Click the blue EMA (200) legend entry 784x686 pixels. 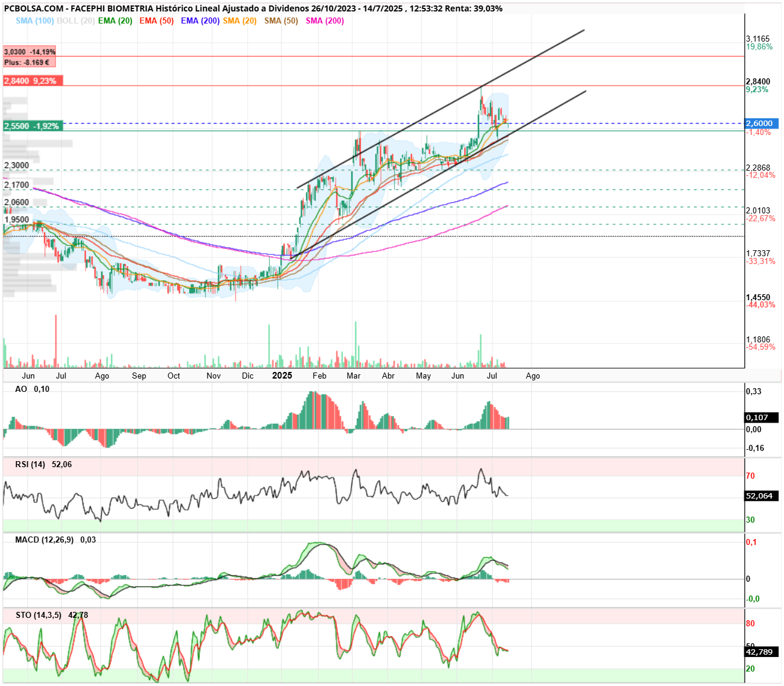coord(200,20)
